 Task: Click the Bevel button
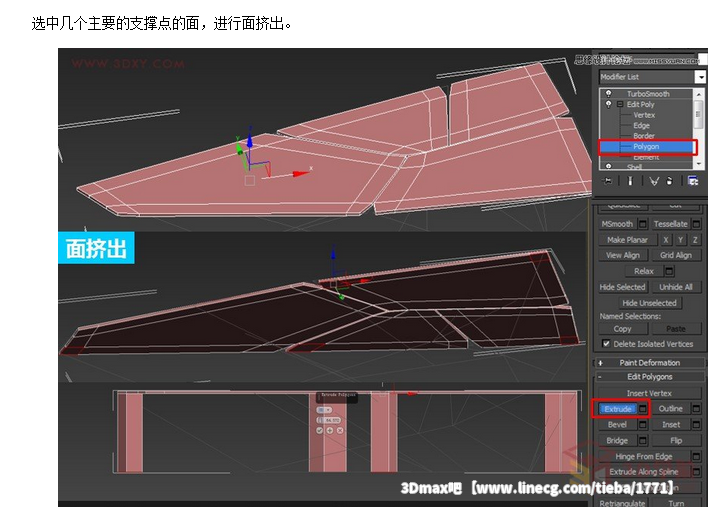click(x=618, y=425)
